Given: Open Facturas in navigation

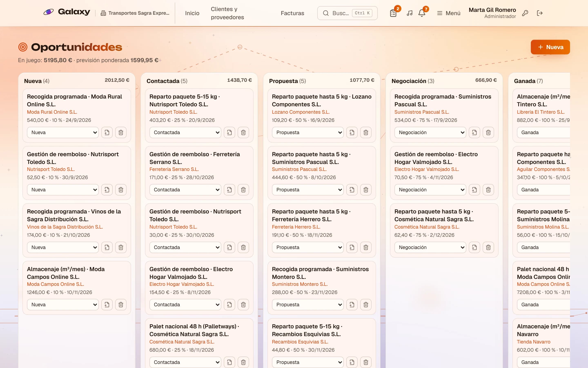Looking at the screenshot, I should [292, 13].
